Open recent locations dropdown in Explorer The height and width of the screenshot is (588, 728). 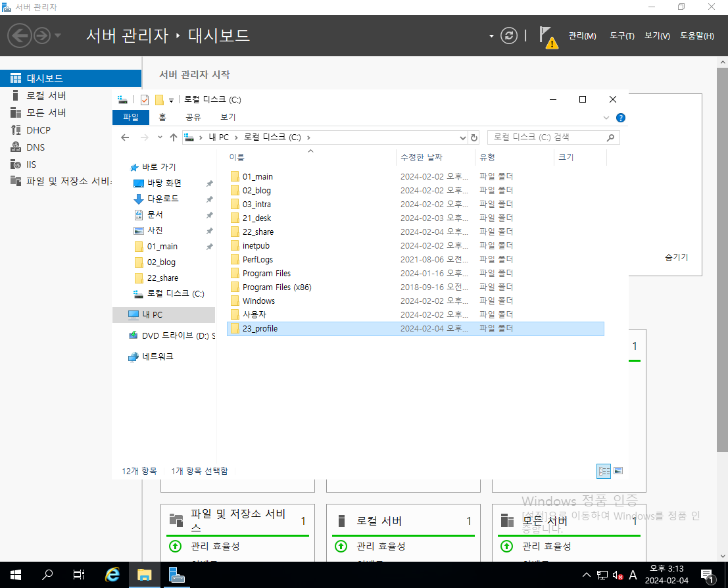tap(160, 137)
